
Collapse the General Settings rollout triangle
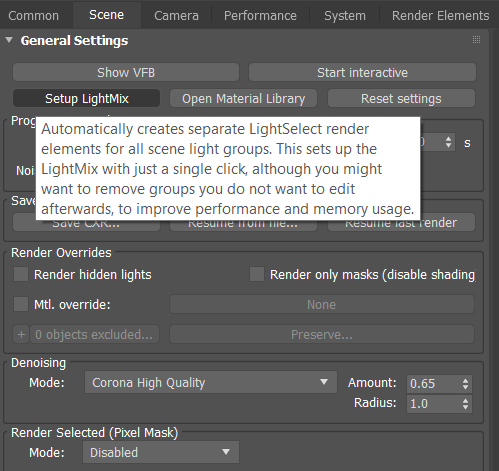[x=9, y=40]
